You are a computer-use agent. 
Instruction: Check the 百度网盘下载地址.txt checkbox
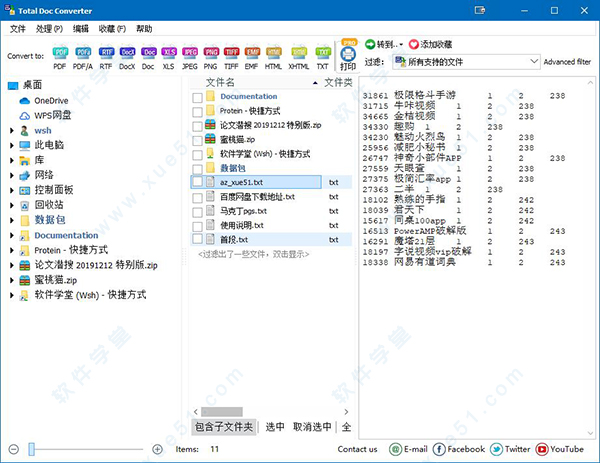pos(197,198)
